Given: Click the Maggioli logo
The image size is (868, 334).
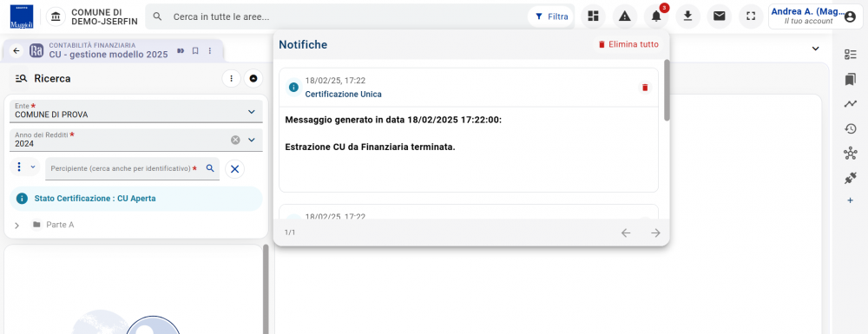Looking at the screenshot, I should pos(22,16).
